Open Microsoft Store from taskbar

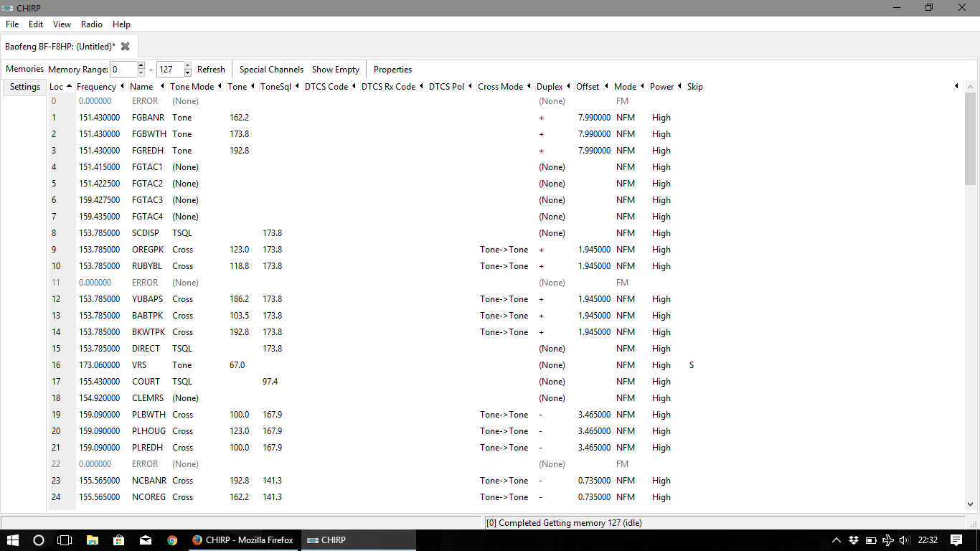pos(118,540)
